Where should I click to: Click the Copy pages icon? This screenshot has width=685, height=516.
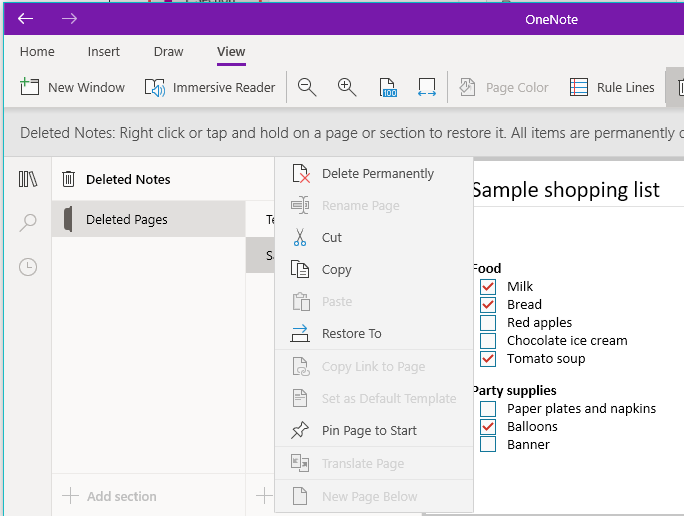point(300,269)
